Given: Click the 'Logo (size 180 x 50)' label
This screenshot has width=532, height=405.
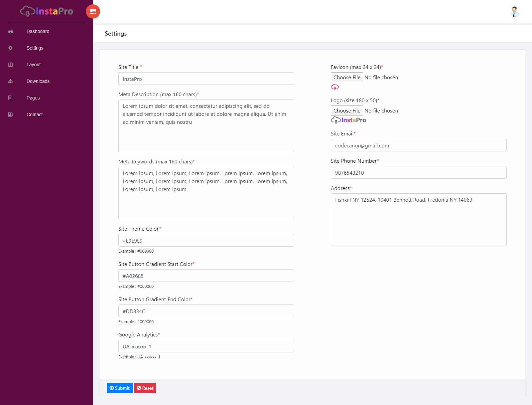Looking at the screenshot, I should tap(355, 101).
